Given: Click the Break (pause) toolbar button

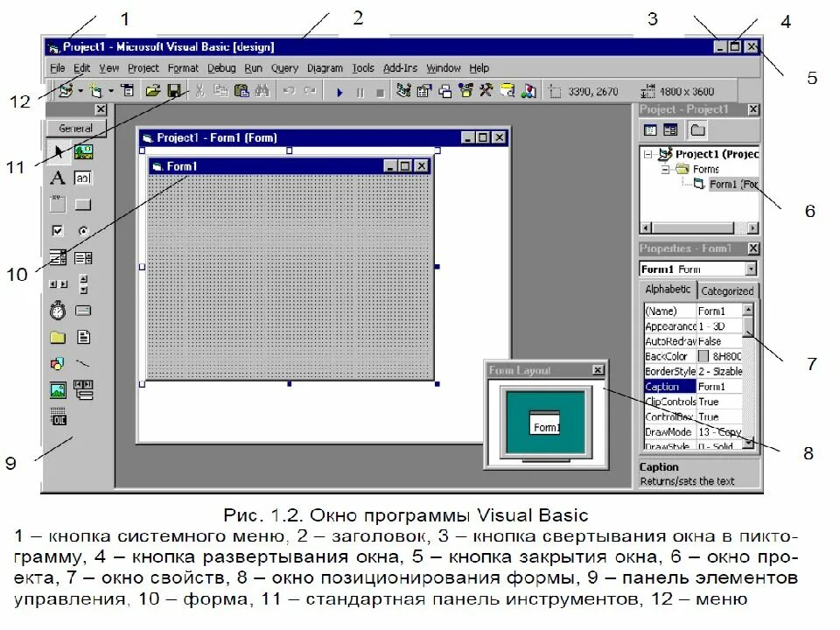Looking at the screenshot, I should pos(360,93).
